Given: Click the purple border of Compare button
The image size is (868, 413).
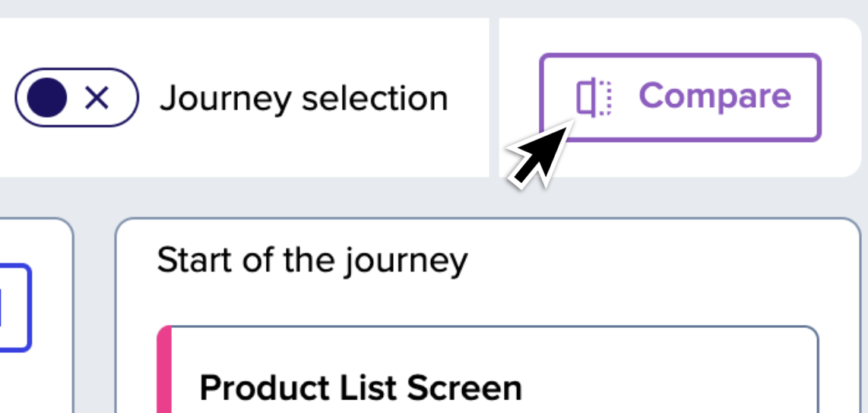Looking at the screenshot, I should point(680,55).
